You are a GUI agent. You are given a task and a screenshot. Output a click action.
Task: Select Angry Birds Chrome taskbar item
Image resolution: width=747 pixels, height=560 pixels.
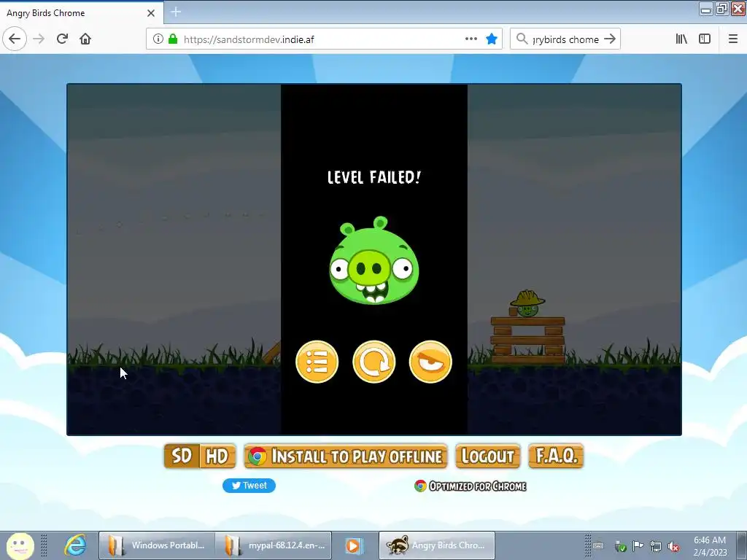coord(437,545)
